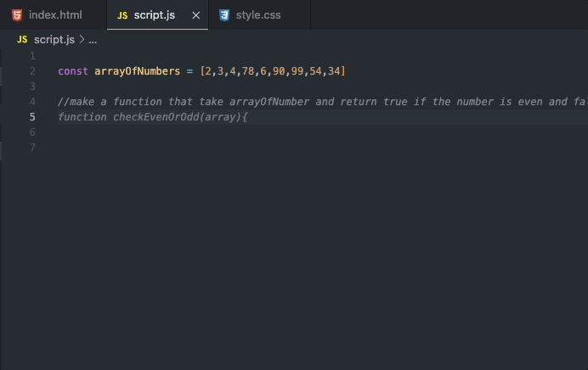Click line number 7 in the gutter
Screen dimensions: 588x370
32,148
